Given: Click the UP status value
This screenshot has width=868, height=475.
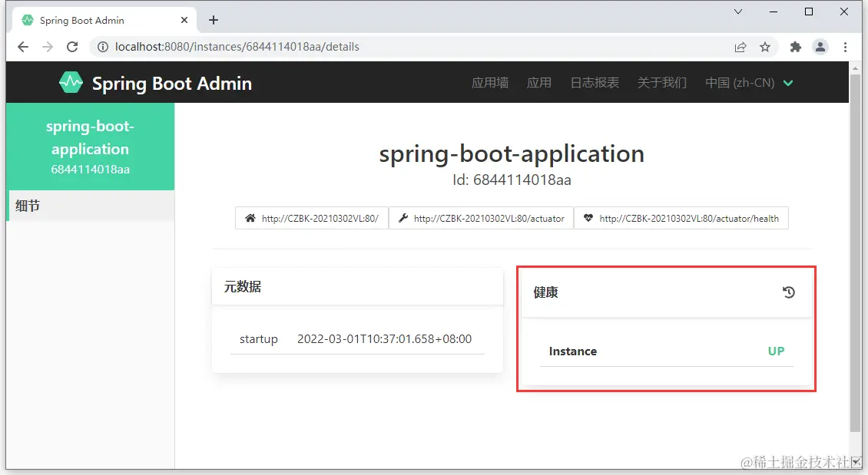Looking at the screenshot, I should (x=776, y=351).
